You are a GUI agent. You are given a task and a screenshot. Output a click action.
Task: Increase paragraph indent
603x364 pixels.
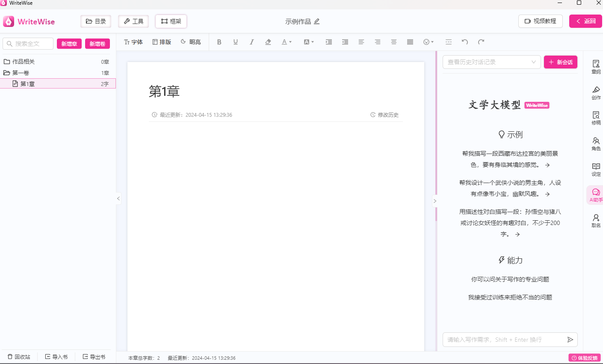click(329, 42)
